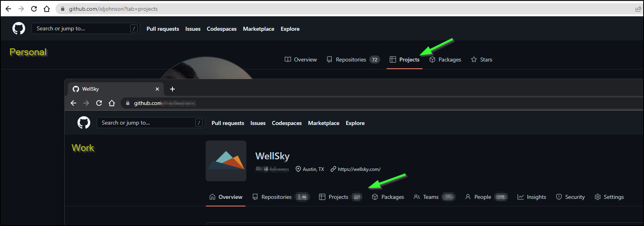Go back in the WellSky browser window
The height and width of the screenshot is (226, 644).
click(x=73, y=103)
